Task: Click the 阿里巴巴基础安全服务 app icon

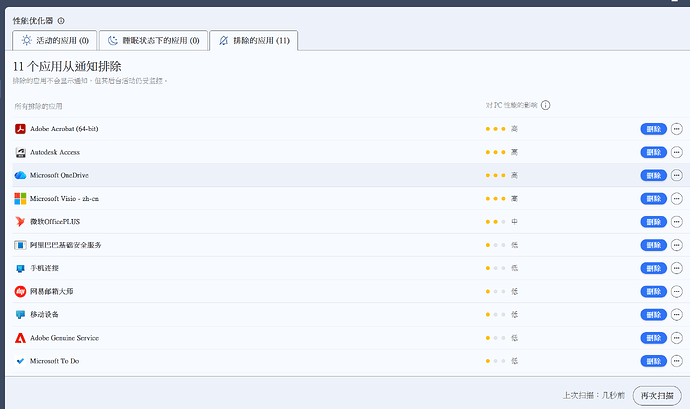Action: point(20,245)
